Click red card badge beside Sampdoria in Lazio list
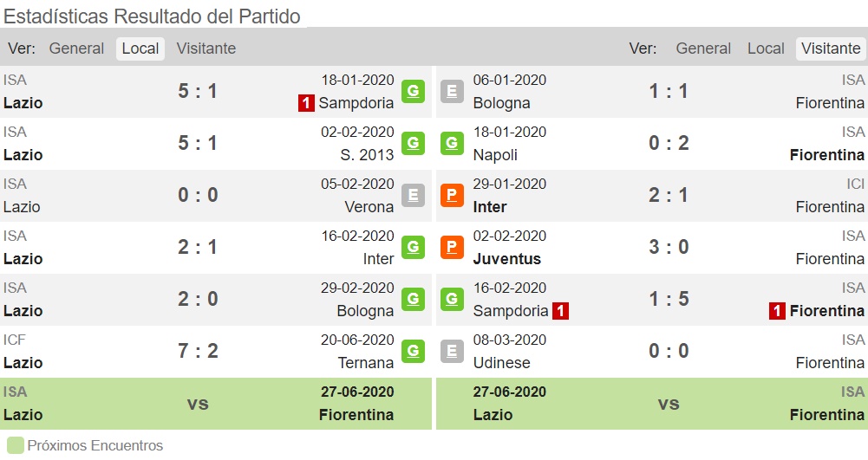The width and height of the screenshot is (868, 460). click(x=306, y=103)
